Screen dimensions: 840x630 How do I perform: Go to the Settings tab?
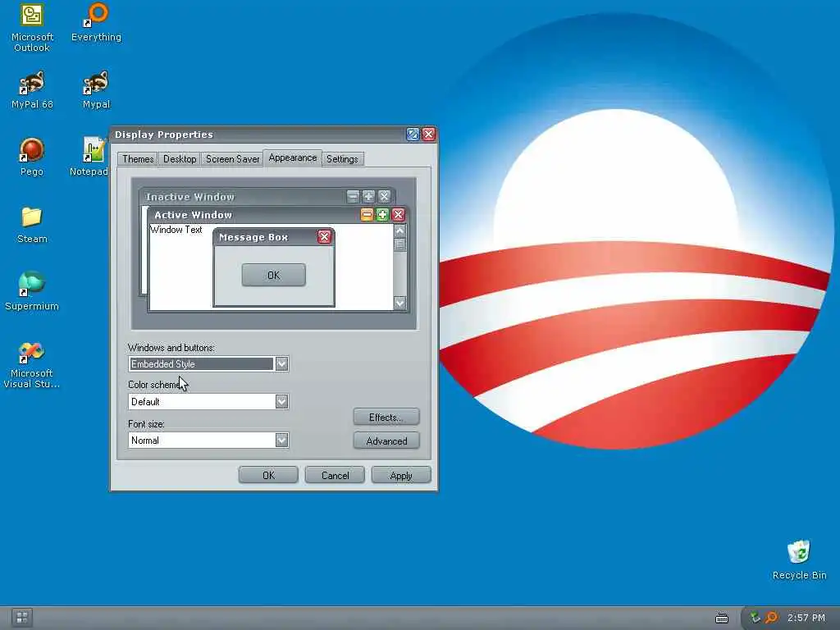tap(342, 159)
